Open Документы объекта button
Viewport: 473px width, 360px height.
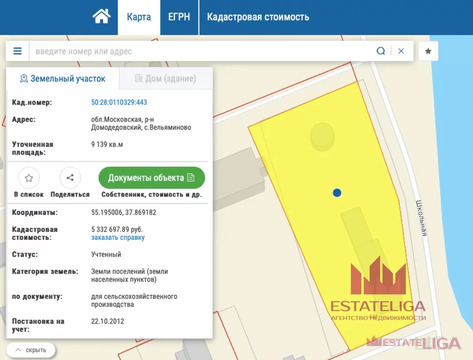[152, 178]
